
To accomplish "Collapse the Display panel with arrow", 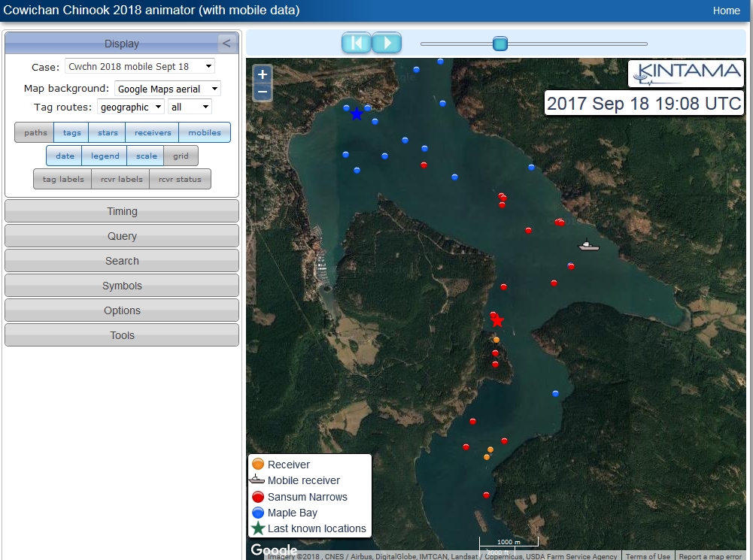I will 226,44.
